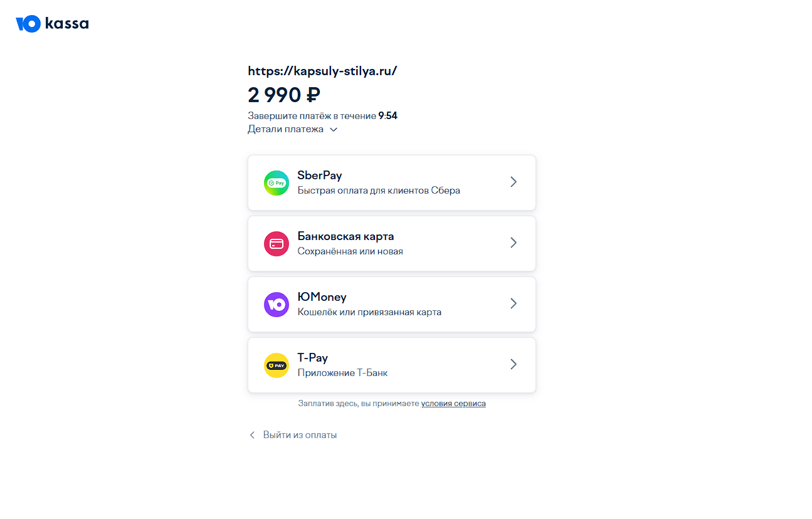The width and height of the screenshot is (812, 519).
Task: Click the https://kapsuly-stilya.ru/ store address
Action: (322, 70)
